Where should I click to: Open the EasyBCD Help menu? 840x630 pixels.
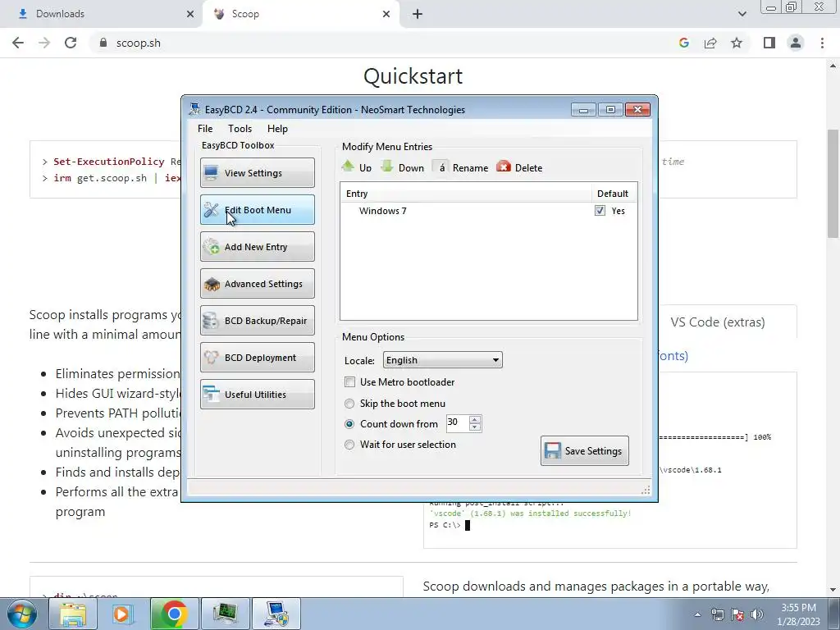tap(277, 129)
